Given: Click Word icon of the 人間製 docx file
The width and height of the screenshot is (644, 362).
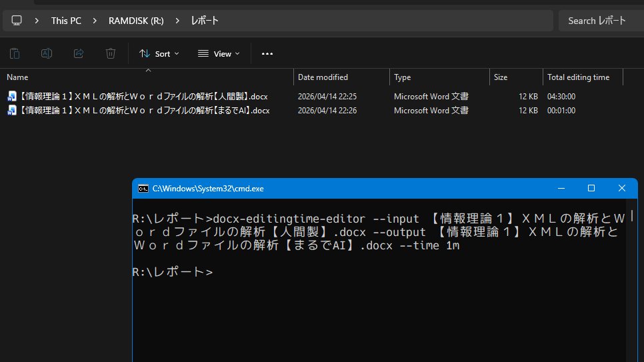Looking at the screenshot, I should pyautogui.click(x=12, y=96).
